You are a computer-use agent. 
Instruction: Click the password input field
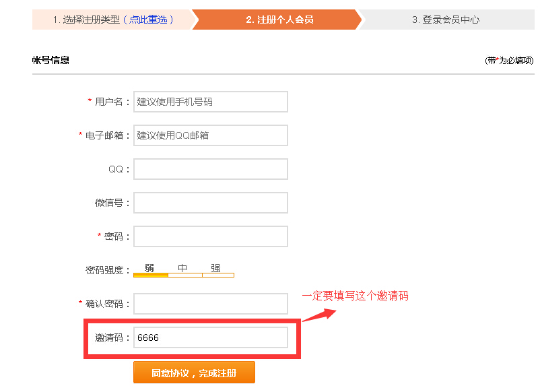[x=210, y=236]
